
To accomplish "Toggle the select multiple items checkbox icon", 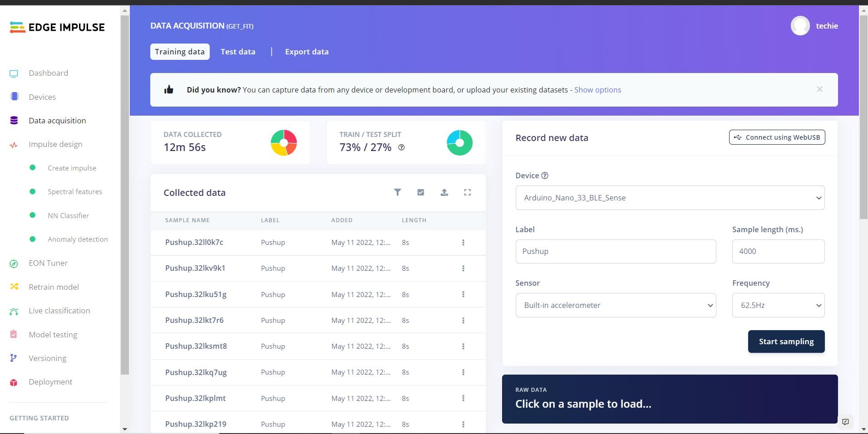I will pos(420,192).
